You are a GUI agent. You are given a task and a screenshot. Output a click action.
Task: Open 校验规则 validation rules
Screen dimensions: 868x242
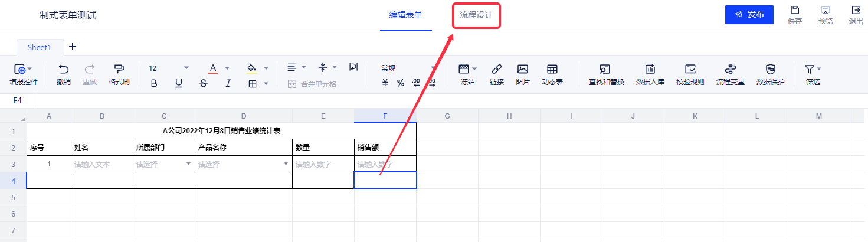[x=690, y=74]
